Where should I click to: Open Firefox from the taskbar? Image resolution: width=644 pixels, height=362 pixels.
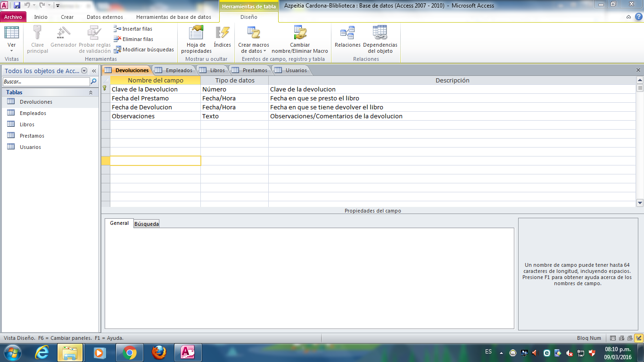click(x=159, y=352)
